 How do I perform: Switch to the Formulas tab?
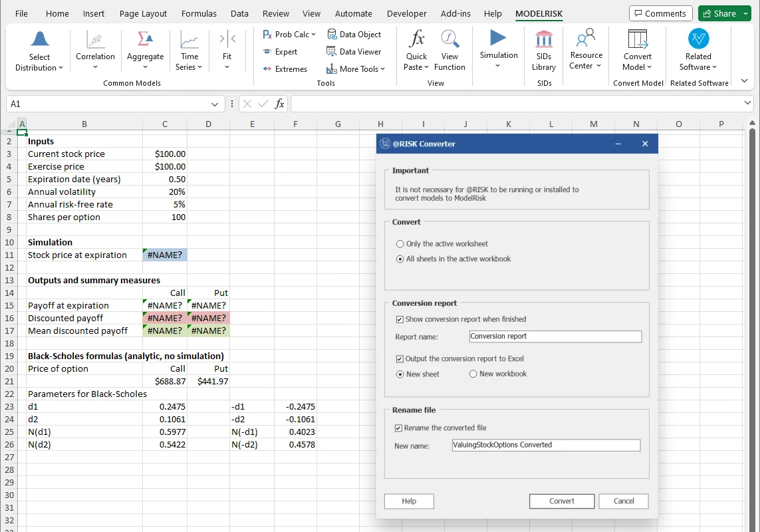[x=199, y=13]
